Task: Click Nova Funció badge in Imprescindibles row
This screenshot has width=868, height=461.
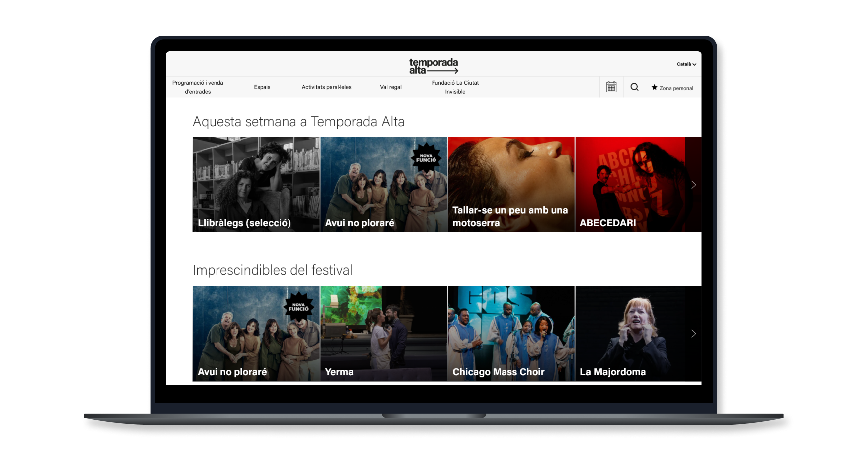Action: pyautogui.click(x=298, y=307)
